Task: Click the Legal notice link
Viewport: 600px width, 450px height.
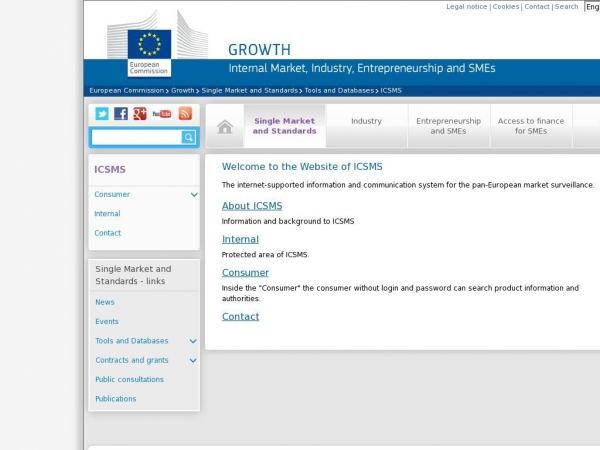Action: pyautogui.click(x=466, y=6)
